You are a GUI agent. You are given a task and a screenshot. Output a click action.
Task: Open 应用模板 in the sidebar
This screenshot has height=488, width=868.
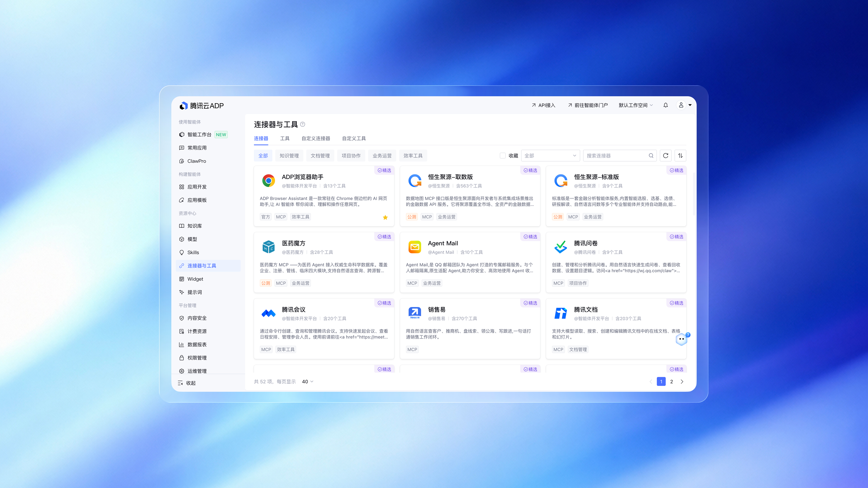[x=208, y=200]
